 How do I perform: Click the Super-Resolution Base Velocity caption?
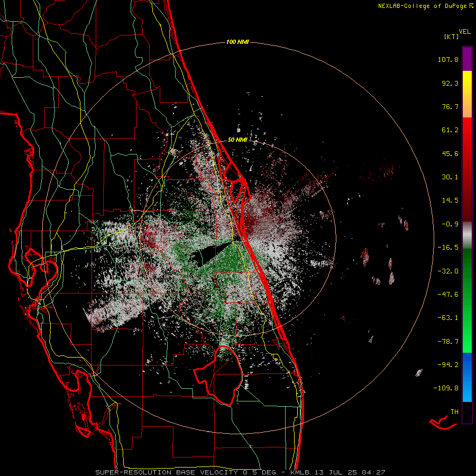pyautogui.click(x=186, y=472)
